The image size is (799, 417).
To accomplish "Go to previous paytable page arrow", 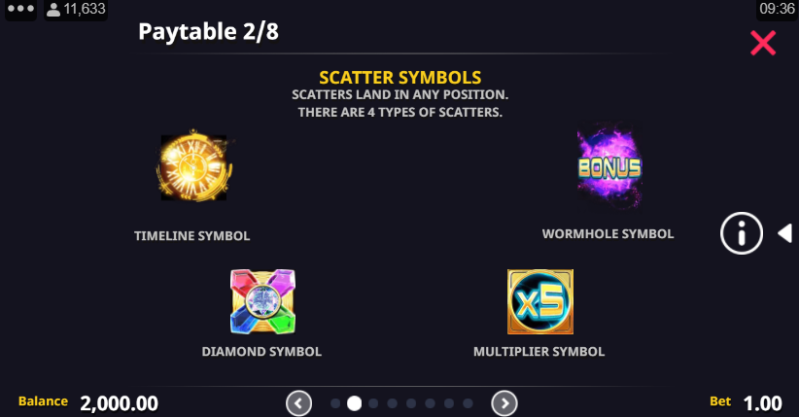I will (299, 404).
